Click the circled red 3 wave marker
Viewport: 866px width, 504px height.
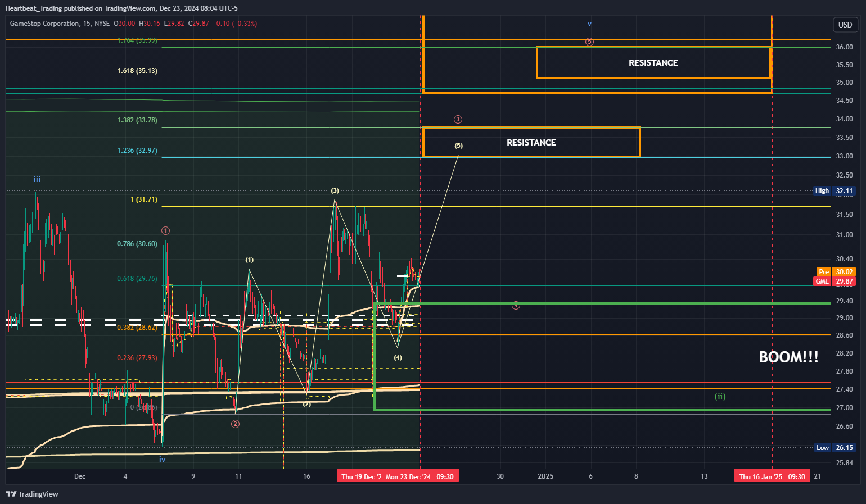click(458, 119)
